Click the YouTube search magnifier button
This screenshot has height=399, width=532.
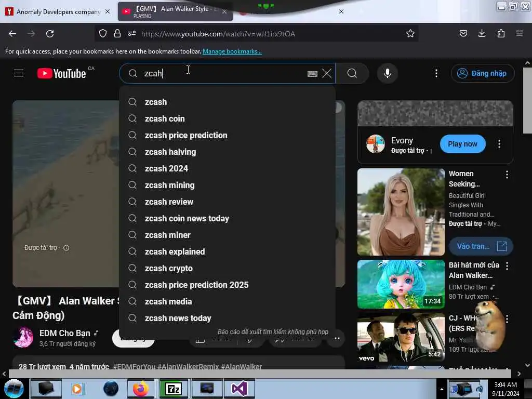tap(352, 73)
